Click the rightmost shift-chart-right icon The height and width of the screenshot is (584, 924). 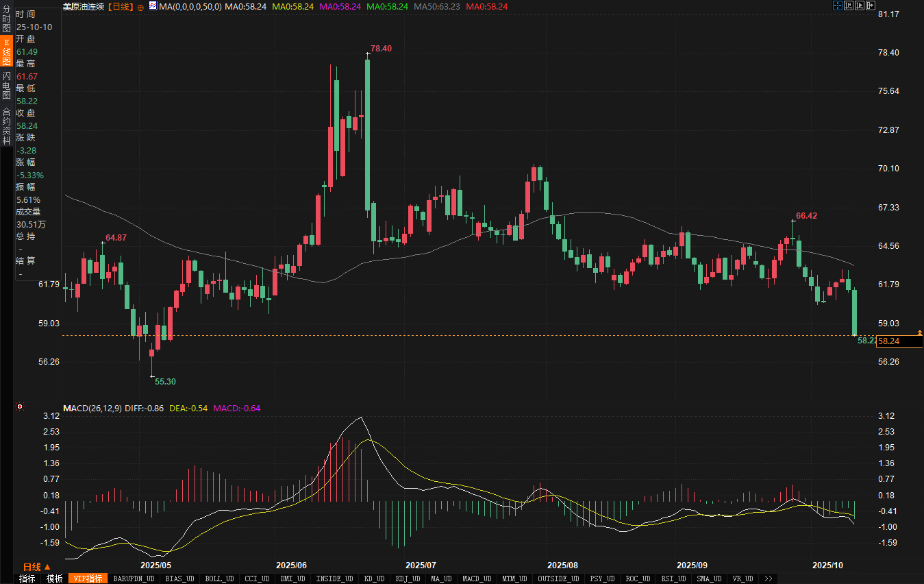(871, 5)
